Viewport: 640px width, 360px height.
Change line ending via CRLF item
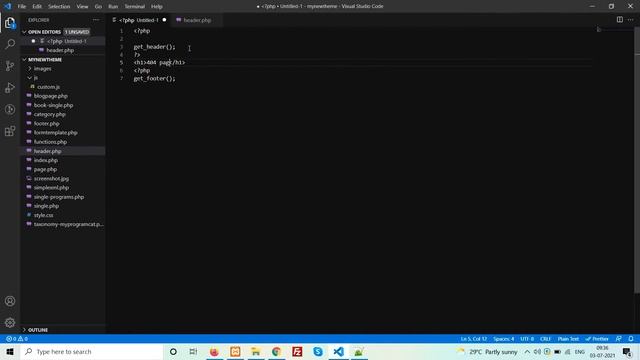[545, 339]
